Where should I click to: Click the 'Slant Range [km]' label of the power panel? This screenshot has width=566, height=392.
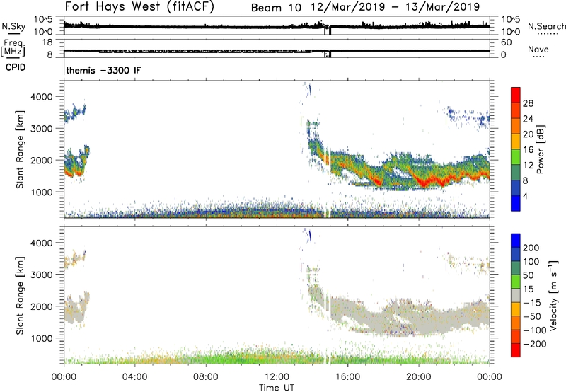[20, 149]
